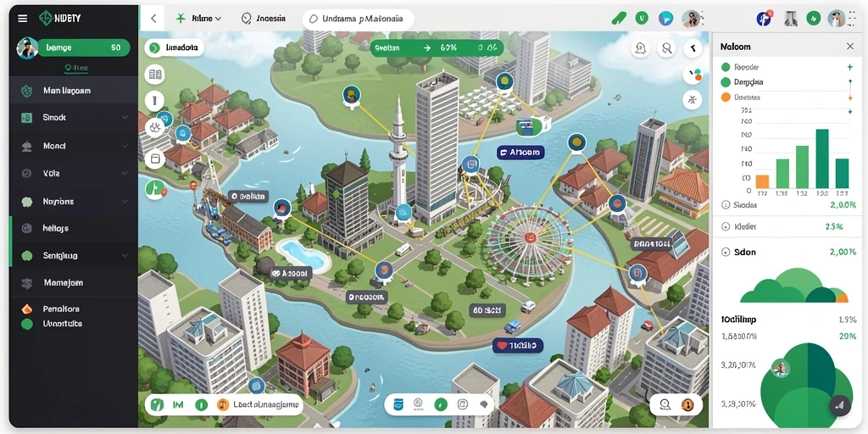Image resolution: width=868 pixels, height=434 pixels.
Task: Click the Undrama p Malonaia search field
Action: pyautogui.click(x=359, y=19)
